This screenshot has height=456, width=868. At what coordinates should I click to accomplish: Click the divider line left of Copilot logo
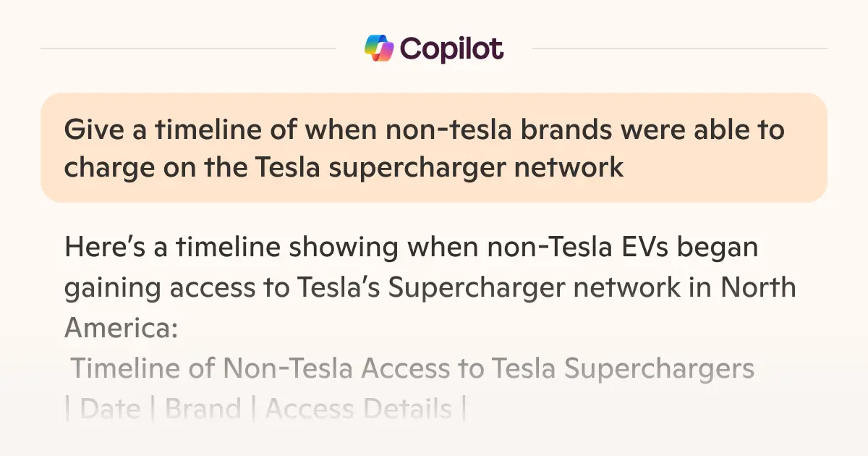coord(188,48)
